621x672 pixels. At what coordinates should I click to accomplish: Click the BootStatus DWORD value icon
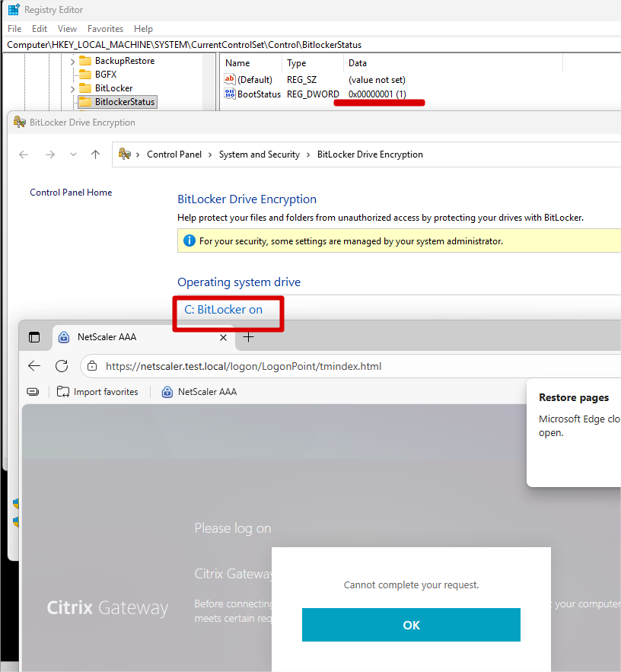[230, 94]
